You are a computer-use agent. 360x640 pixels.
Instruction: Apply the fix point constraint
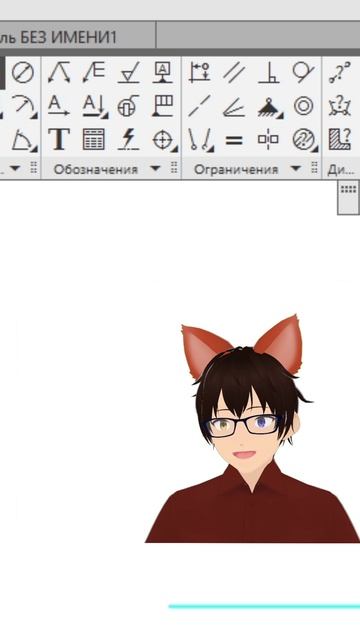pos(270,107)
